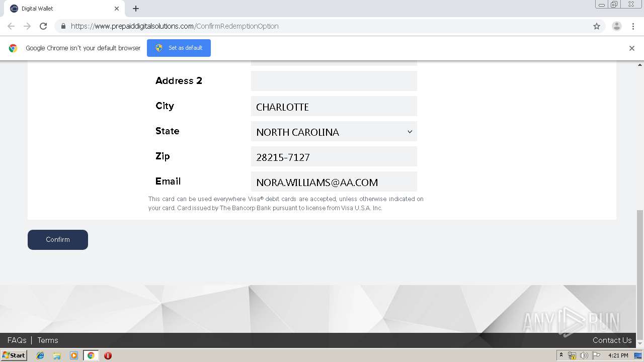Bookmark this page with star icon

tap(597, 26)
